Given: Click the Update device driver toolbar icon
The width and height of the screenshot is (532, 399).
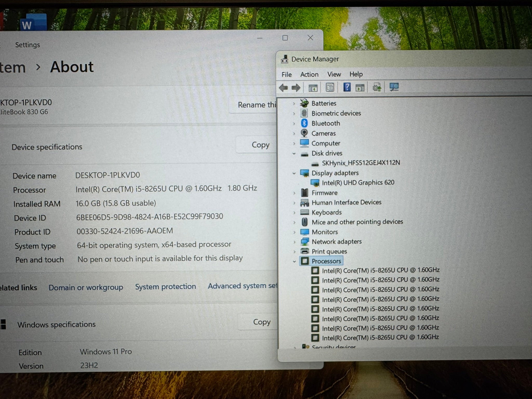Looking at the screenshot, I should click(377, 87).
